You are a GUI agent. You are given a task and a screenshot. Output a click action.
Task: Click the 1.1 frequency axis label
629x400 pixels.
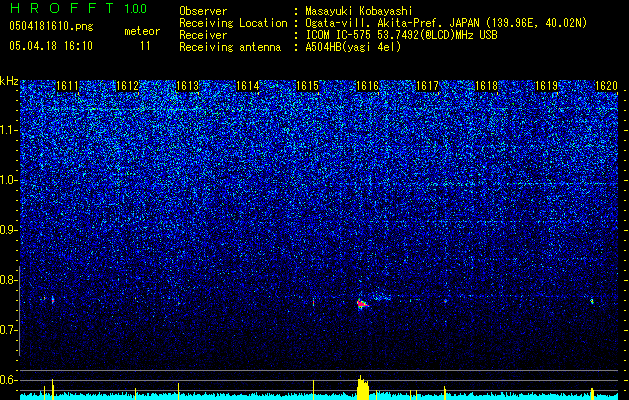(x=9, y=130)
